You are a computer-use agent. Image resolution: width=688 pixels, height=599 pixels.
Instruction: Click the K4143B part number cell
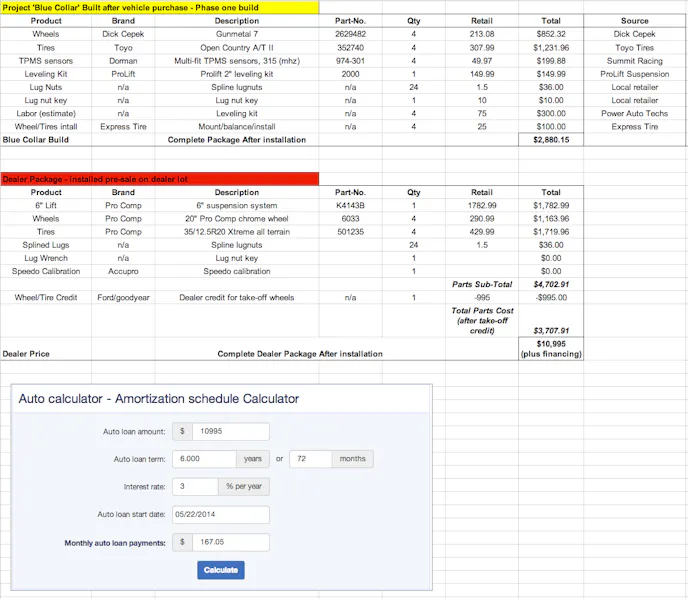pyautogui.click(x=350, y=205)
